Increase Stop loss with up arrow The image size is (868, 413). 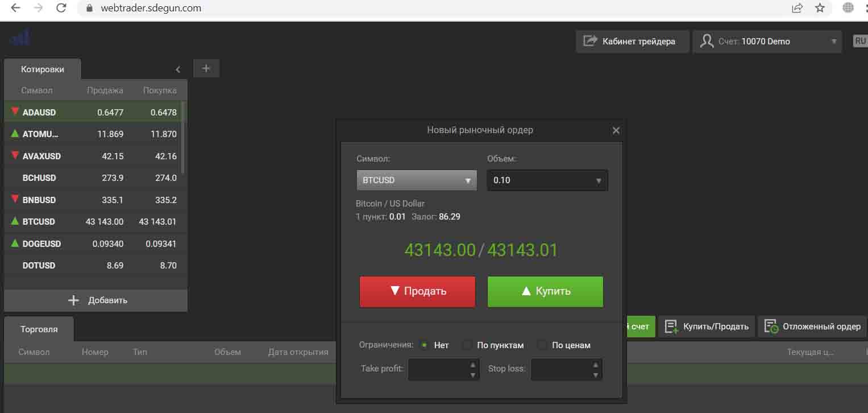tap(596, 365)
